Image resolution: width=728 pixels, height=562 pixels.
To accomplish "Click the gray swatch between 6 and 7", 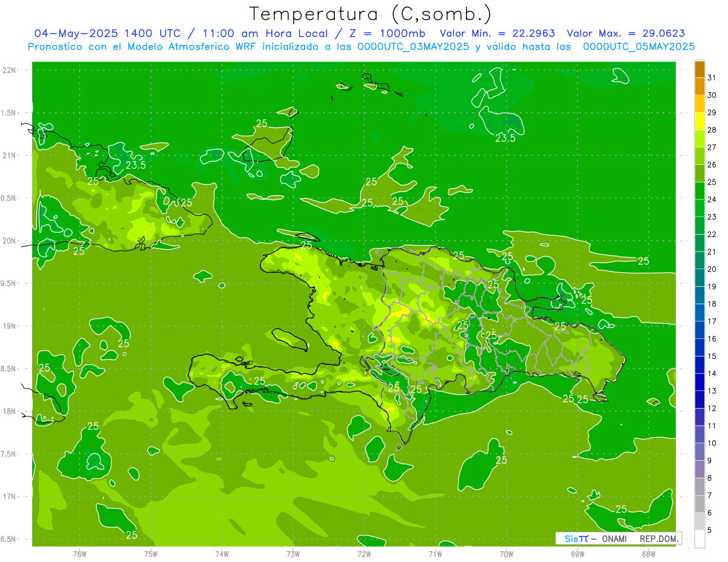I will (x=699, y=504).
